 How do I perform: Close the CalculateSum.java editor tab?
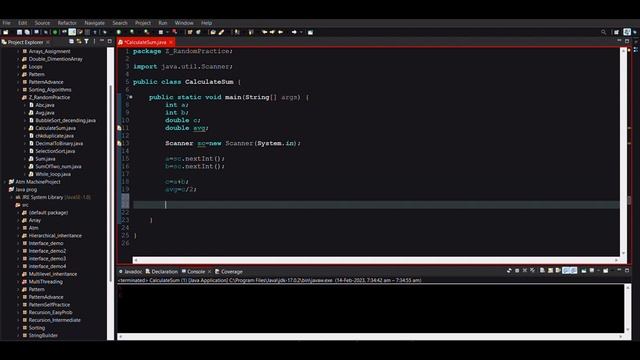click(171, 42)
